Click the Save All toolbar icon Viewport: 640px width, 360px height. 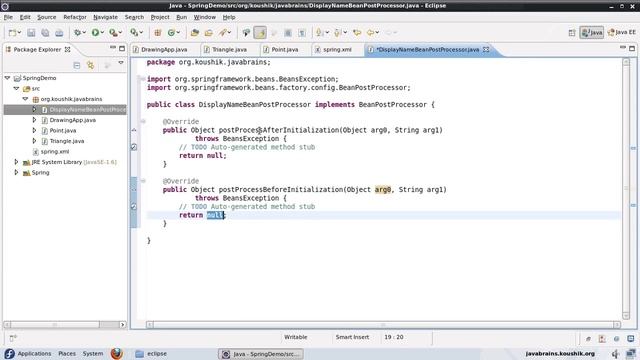(x=45, y=33)
